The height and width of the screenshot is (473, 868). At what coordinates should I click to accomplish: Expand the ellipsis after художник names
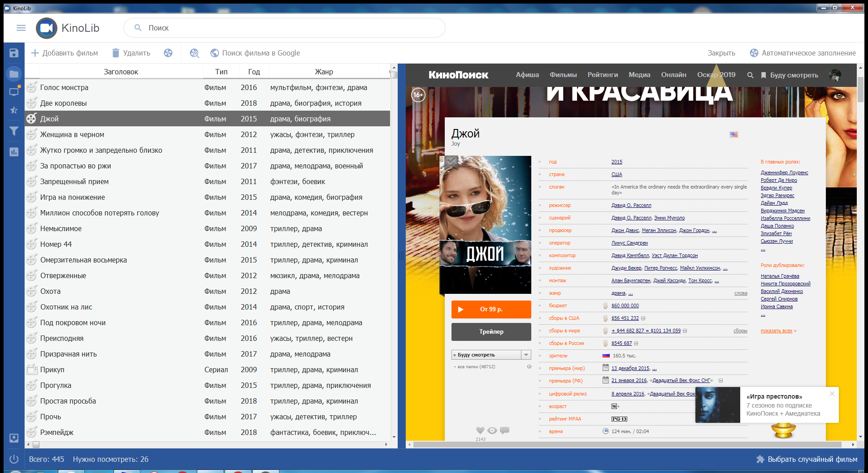tap(725, 268)
